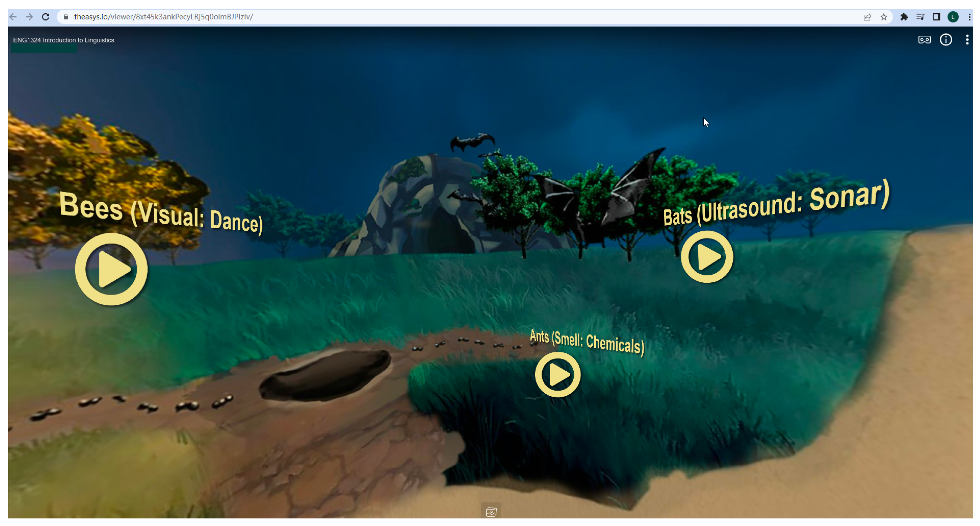Open the panorama gallery at bottom
The width and height of the screenshot is (980, 526).
point(491,512)
